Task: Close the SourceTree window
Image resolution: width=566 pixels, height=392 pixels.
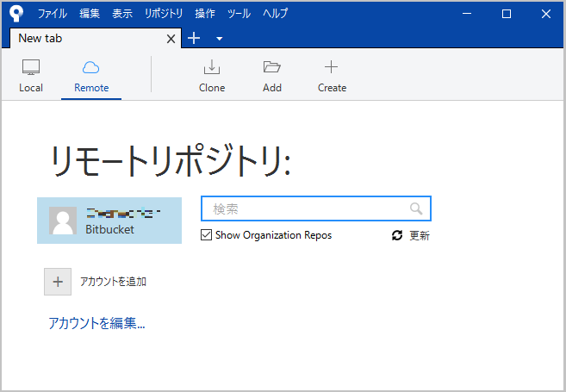Action: [x=546, y=14]
